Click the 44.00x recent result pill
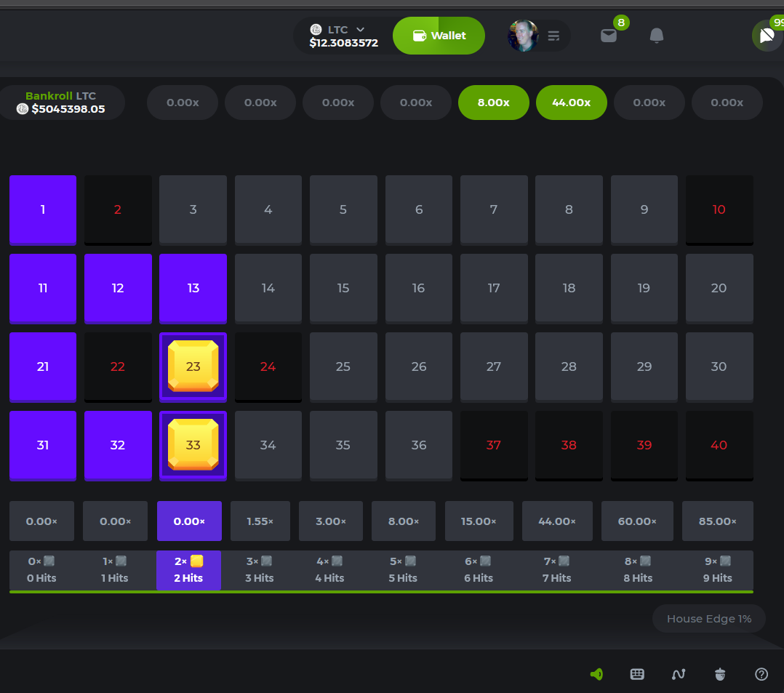Screen dimensions: 784x693 click(571, 103)
